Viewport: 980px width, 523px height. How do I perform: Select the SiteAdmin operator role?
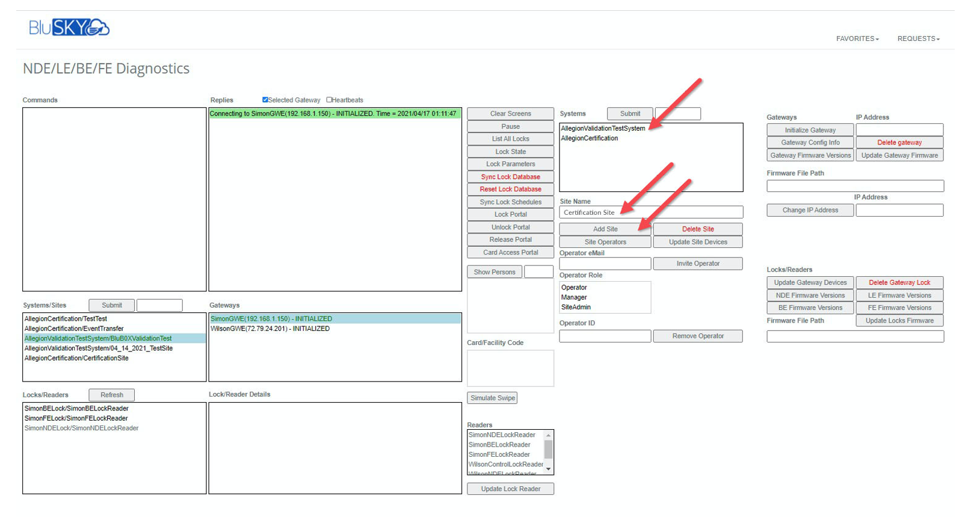pyautogui.click(x=576, y=307)
